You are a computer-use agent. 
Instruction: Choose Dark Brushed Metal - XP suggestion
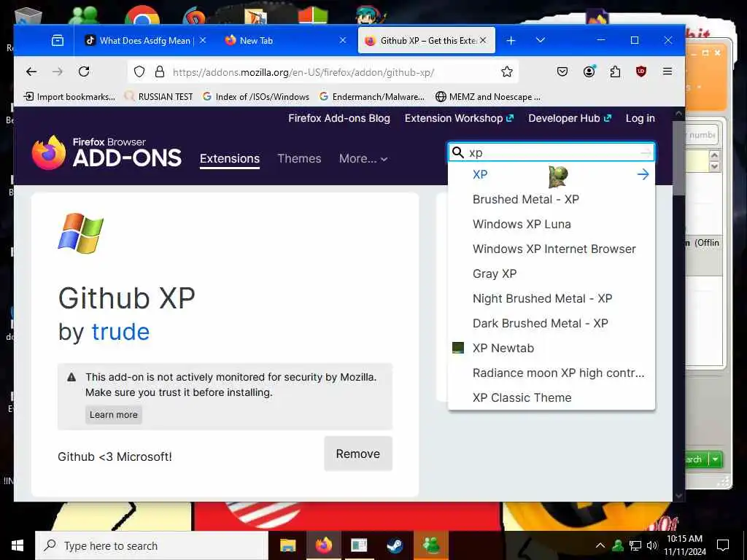click(x=551, y=323)
